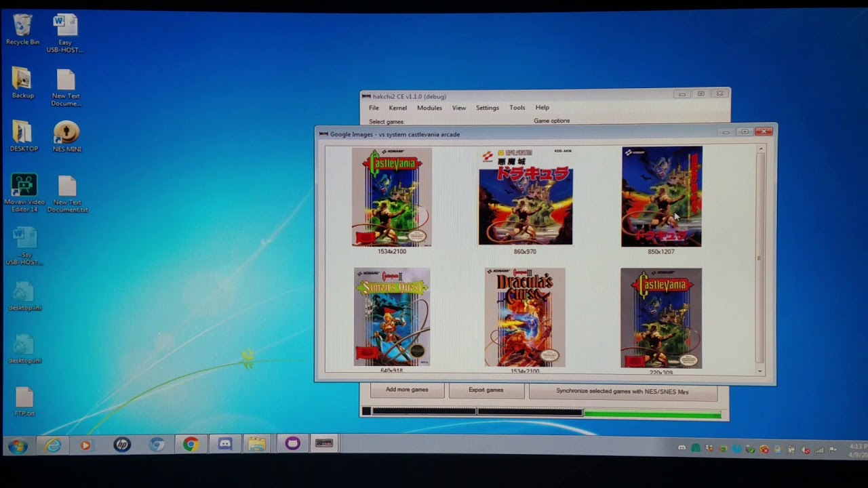This screenshot has height=488, width=868.
Task: Click the muted volume tray icon
Action: pyautogui.click(x=806, y=450)
